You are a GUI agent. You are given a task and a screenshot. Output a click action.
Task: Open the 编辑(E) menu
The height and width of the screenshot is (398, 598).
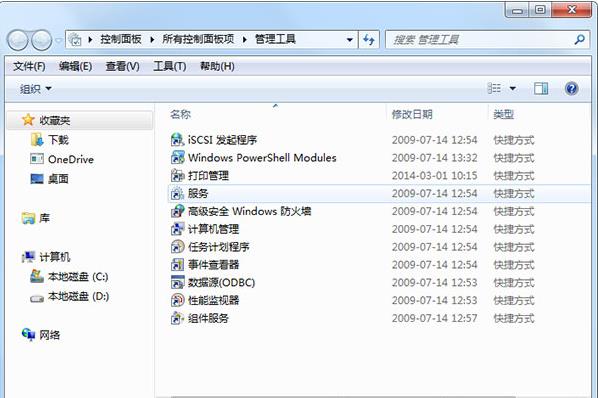click(75, 66)
